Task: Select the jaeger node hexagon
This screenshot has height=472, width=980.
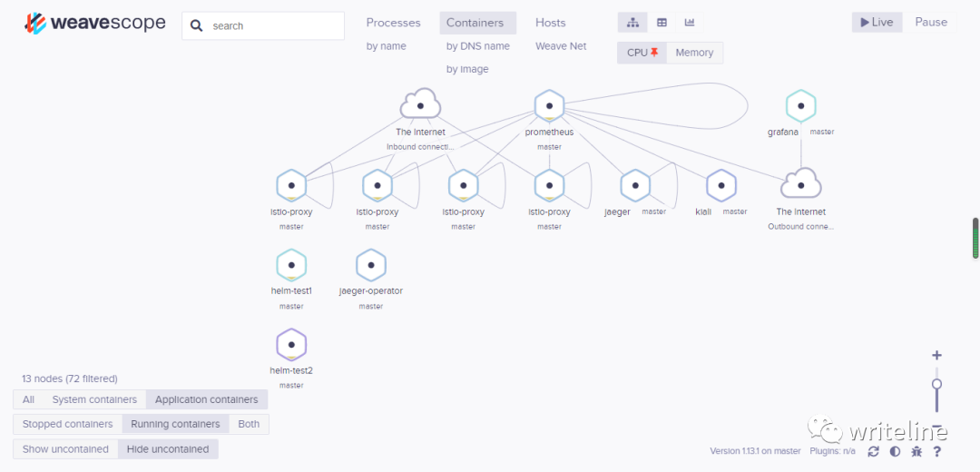Action: (x=635, y=185)
